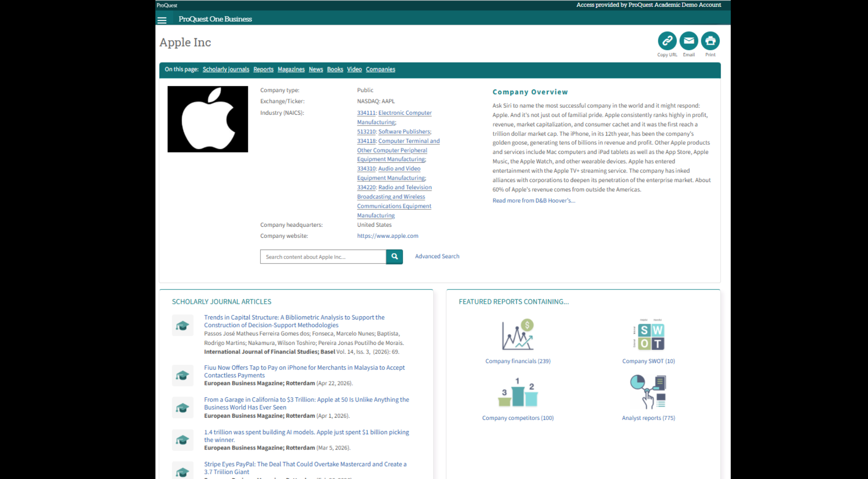Click Access provided by ProQuest Academic Demo Account
This screenshot has height=479, width=868.
point(649,5)
